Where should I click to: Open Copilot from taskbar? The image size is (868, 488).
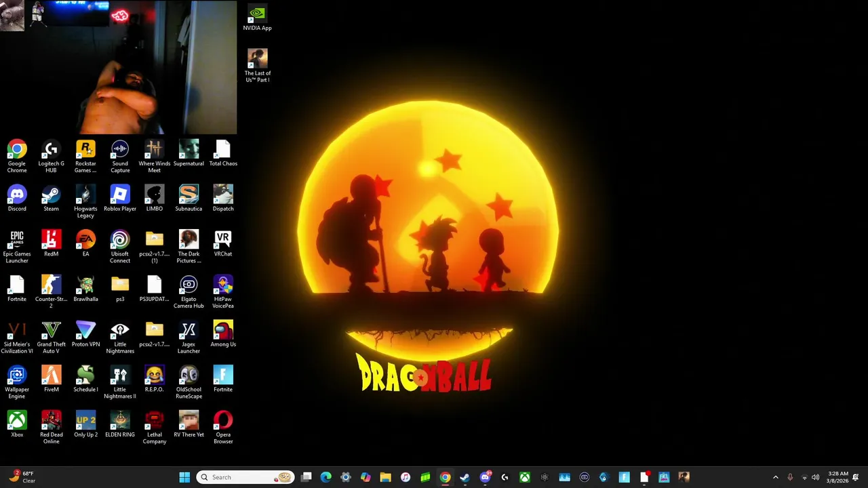click(x=366, y=477)
